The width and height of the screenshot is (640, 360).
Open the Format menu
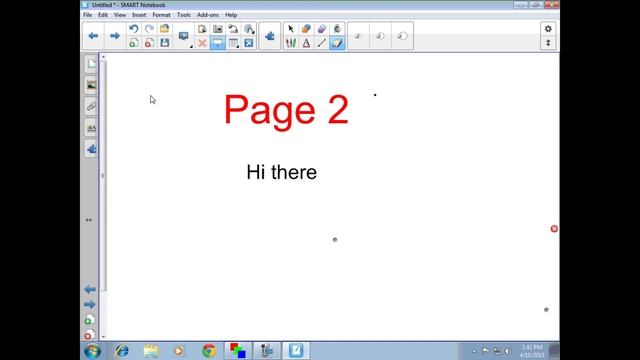[x=161, y=15]
